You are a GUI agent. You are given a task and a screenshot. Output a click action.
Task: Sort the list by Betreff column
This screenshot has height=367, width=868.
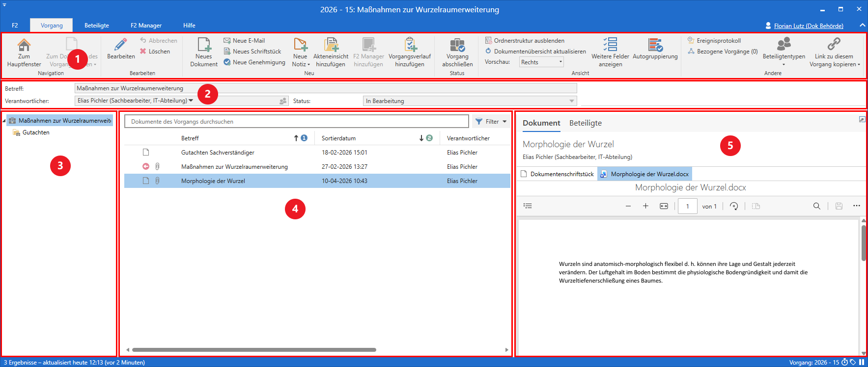pos(190,138)
